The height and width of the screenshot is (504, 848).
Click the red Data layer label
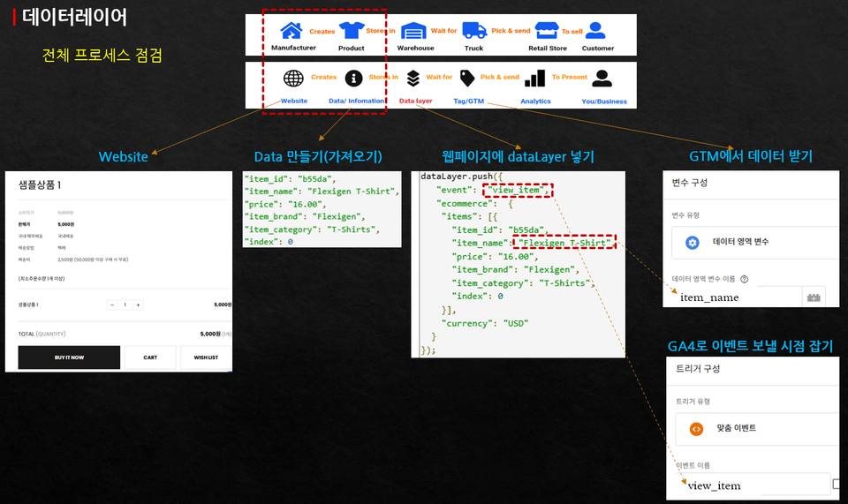415,101
